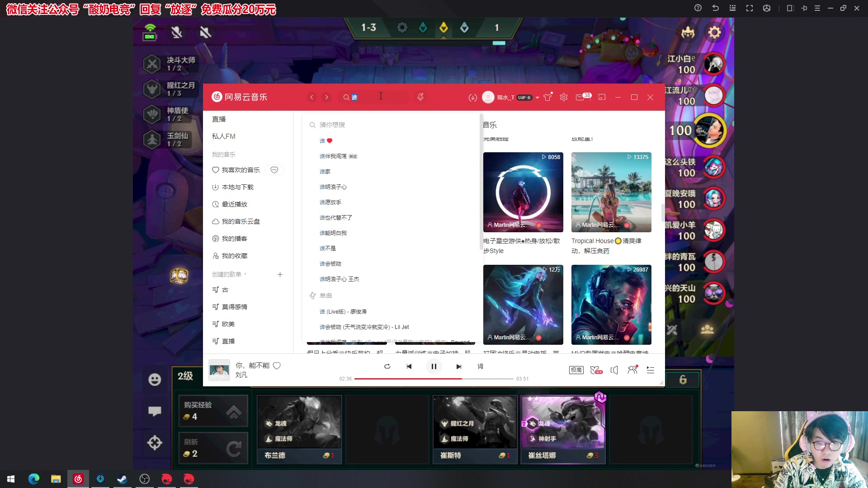Click 购买经验 button in the game
The width and height of the screenshot is (868, 488).
click(x=213, y=411)
